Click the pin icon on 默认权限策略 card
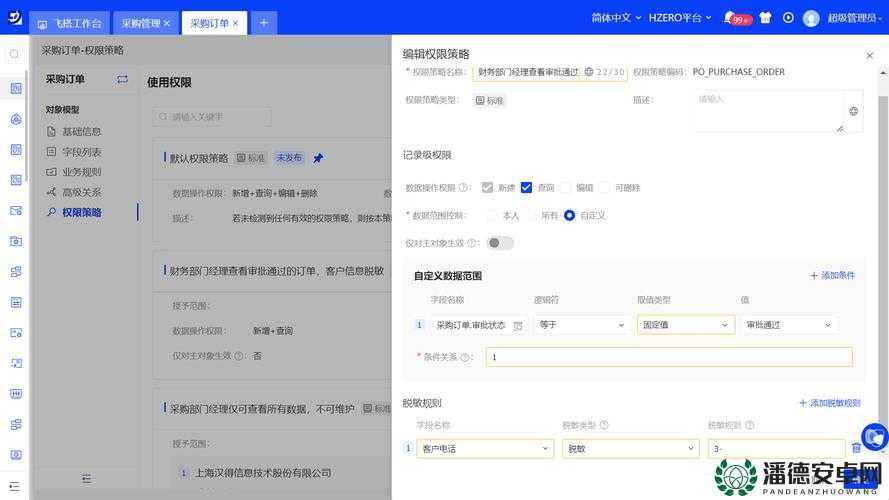Image resolution: width=889 pixels, height=500 pixels. pyautogui.click(x=318, y=158)
